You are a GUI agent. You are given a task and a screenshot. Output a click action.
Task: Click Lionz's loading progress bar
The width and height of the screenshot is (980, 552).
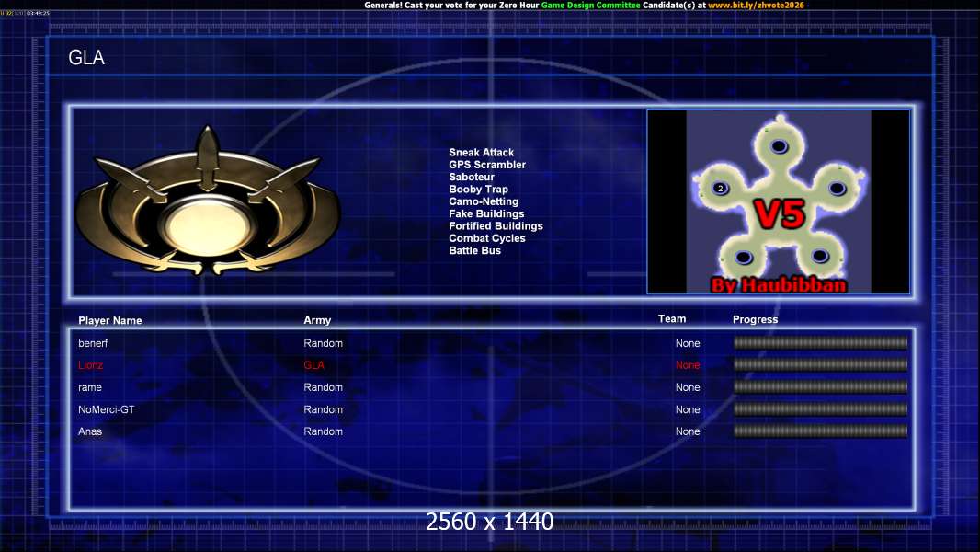pos(820,364)
